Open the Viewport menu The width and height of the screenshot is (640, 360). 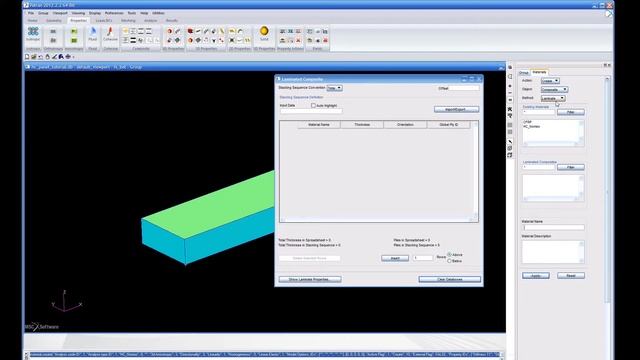(60, 13)
